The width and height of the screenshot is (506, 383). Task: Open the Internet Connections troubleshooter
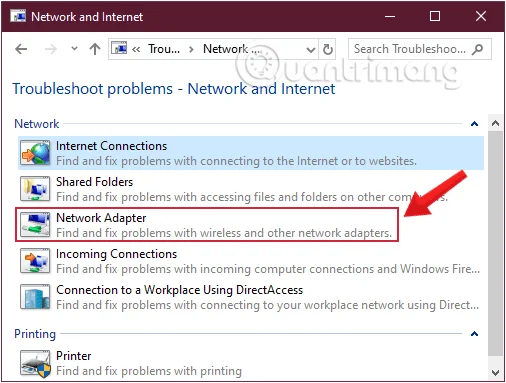tap(251, 153)
